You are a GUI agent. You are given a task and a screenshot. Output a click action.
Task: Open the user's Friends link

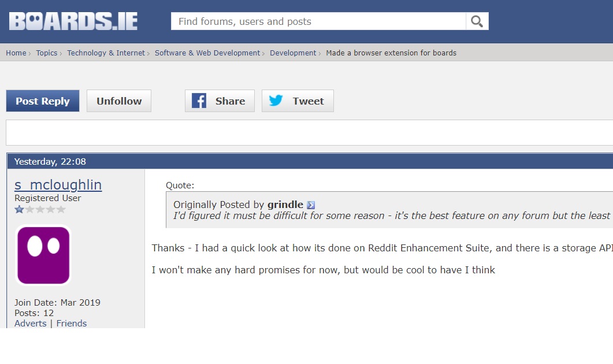click(x=72, y=324)
